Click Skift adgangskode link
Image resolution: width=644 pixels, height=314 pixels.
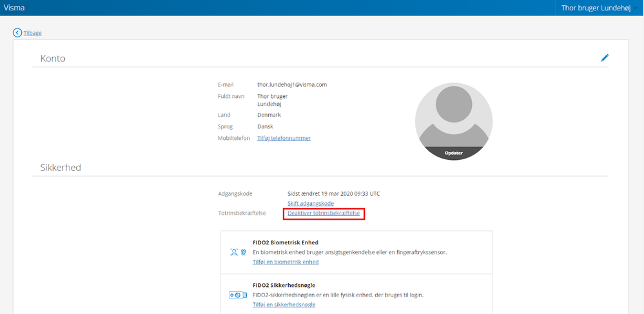311,204
